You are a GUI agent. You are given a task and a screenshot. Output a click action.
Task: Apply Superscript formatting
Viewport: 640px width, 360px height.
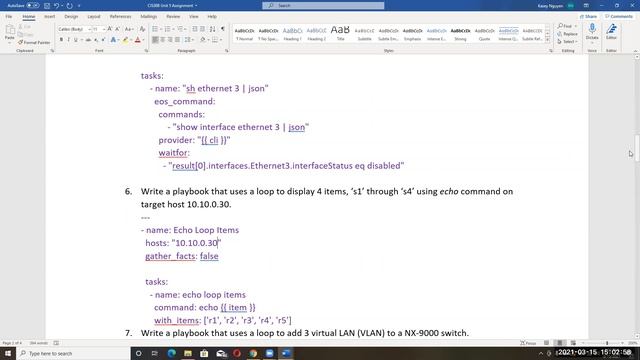coord(103,40)
